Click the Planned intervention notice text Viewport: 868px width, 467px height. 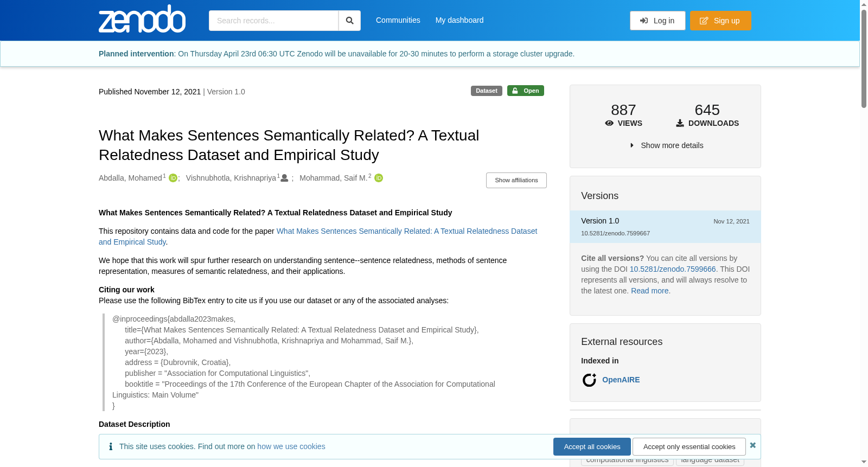pyautogui.click(x=336, y=54)
